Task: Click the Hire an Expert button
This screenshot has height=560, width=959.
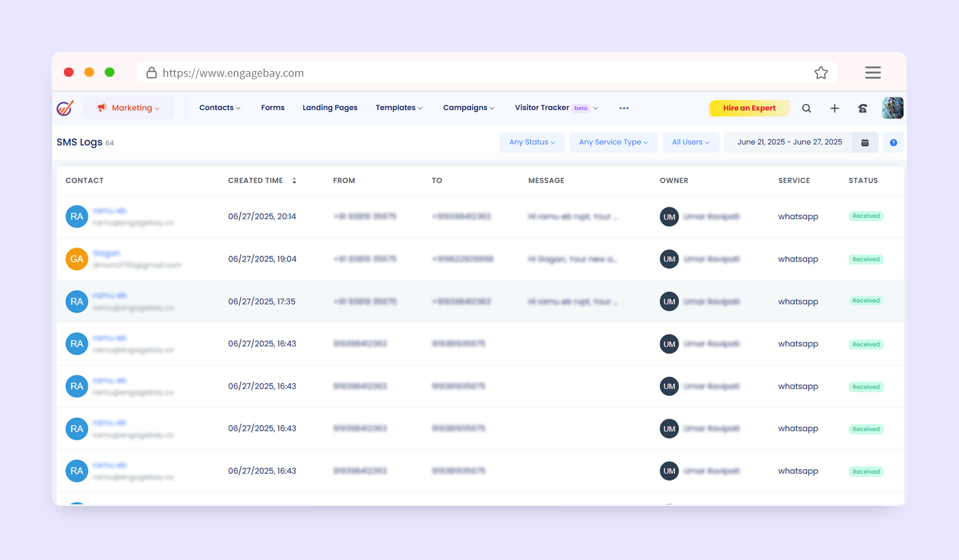Action: click(749, 108)
